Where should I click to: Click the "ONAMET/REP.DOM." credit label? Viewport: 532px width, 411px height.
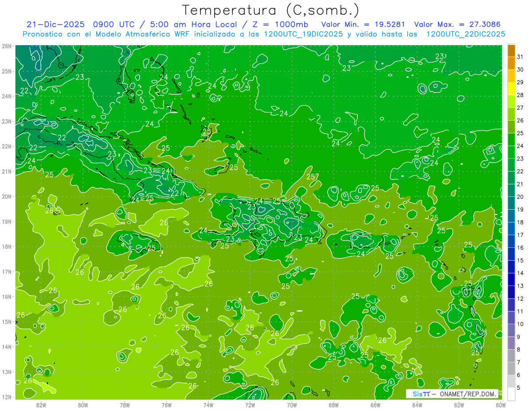467,394
